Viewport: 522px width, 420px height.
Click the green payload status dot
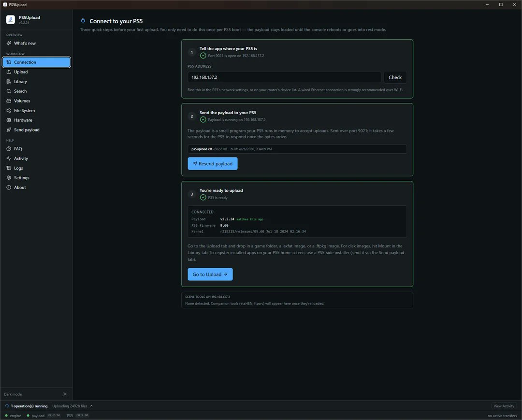[28, 415]
